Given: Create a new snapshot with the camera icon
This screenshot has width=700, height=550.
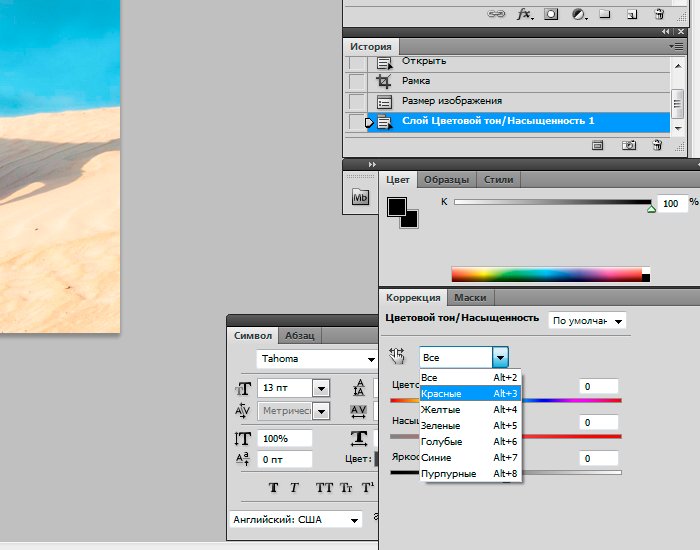Looking at the screenshot, I should point(629,145).
